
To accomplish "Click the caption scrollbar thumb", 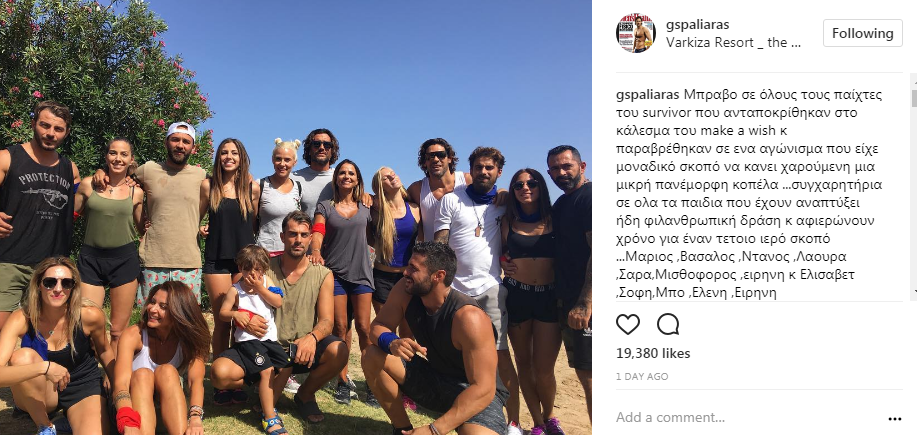I will 914,98.
